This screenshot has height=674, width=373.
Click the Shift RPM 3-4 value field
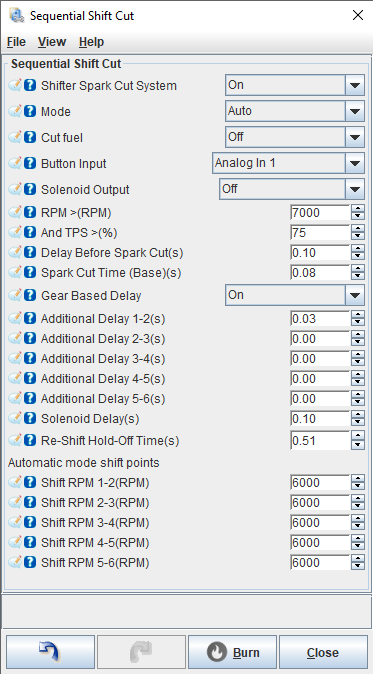click(x=320, y=523)
